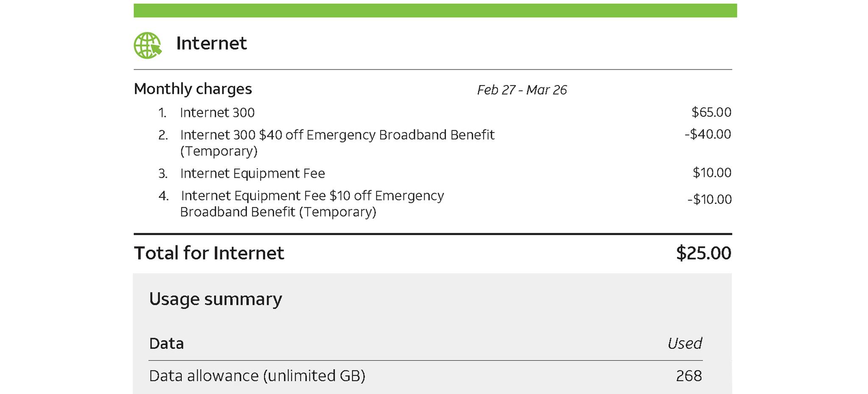Click the $25.00 total amount
Screen dimensions: 868x394
click(x=704, y=253)
